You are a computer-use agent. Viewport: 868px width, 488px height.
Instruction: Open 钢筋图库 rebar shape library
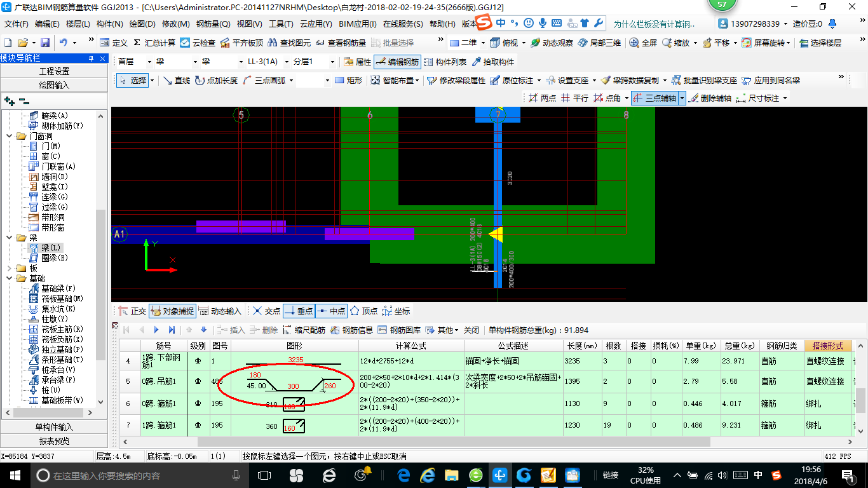(399, 330)
